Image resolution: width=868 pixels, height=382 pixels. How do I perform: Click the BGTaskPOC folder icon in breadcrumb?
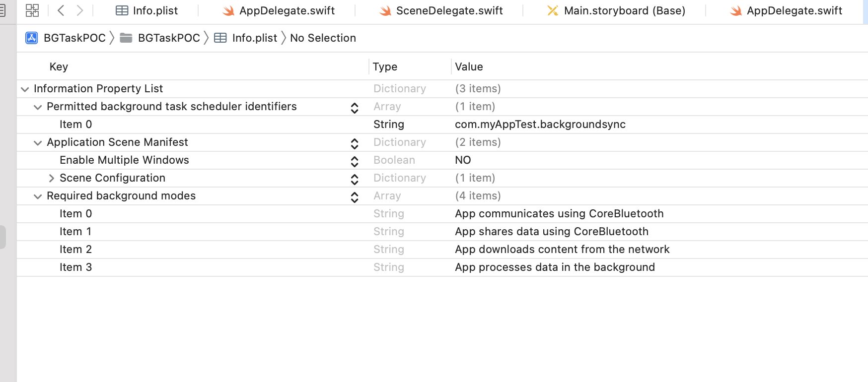(x=126, y=38)
